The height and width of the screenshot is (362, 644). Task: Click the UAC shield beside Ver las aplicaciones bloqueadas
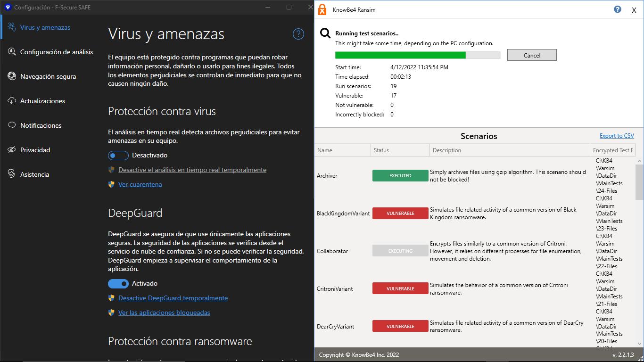click(111, 313)
